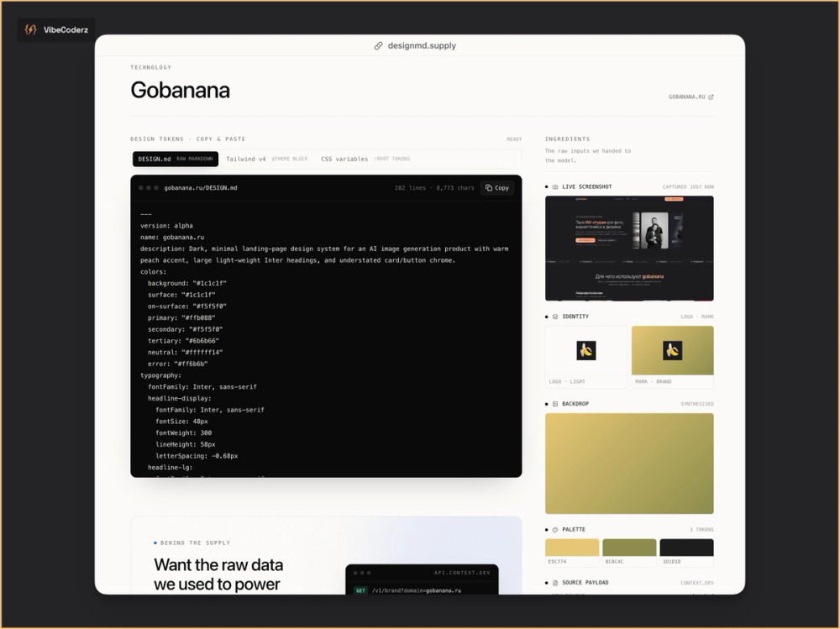Click the '282 lines · 8,773 chars' text
840x629 pixels.
click(434, 188)
